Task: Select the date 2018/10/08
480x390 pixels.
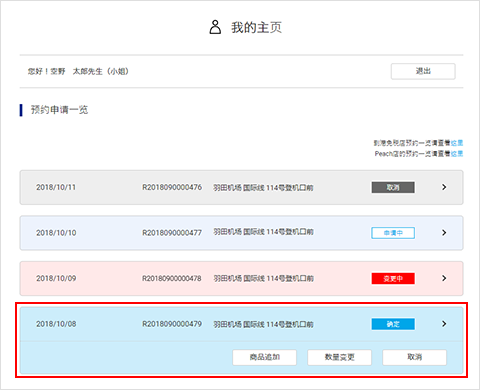Action: pos(56,324)
